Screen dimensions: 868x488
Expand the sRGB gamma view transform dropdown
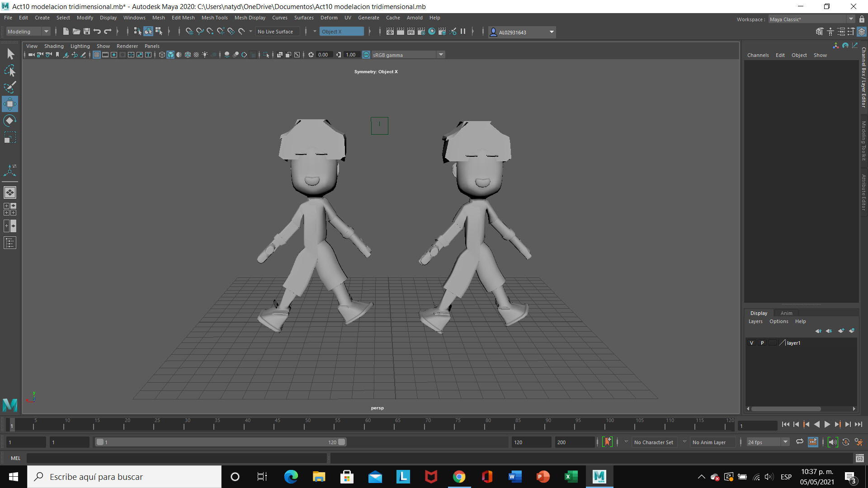pyautogui.click(x=441, y=55)
